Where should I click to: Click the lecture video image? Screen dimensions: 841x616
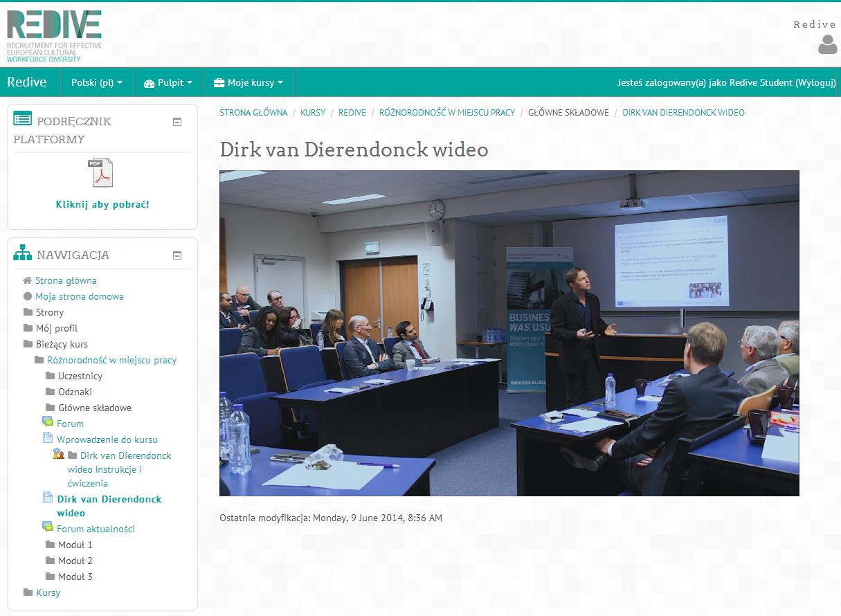tap(509, 333)
